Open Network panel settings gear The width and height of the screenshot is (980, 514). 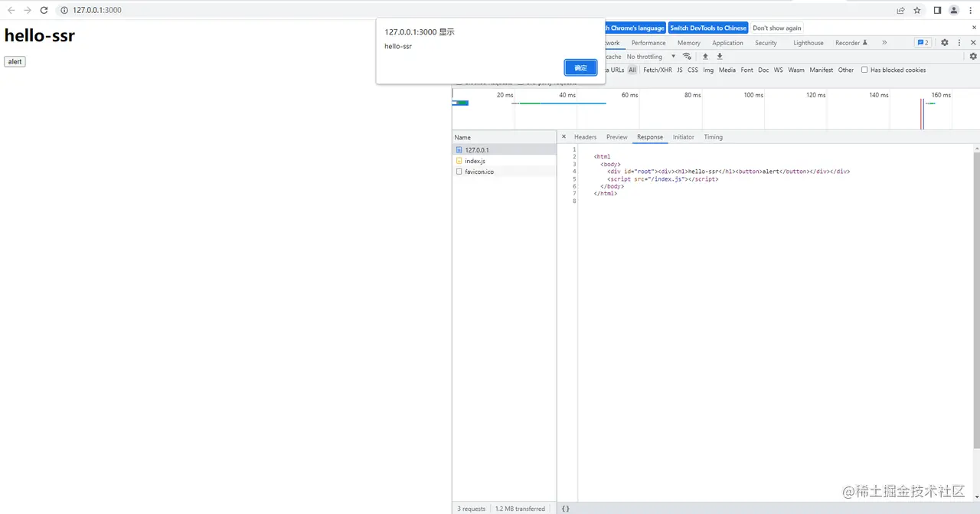[x=973, y=57]
